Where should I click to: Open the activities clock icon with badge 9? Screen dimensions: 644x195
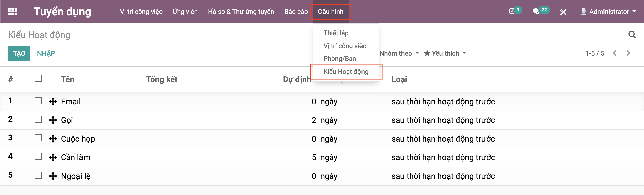point(512,11)
